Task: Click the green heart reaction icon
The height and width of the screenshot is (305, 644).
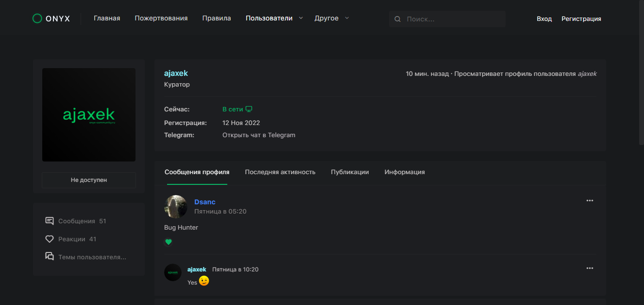Action: 169,242
